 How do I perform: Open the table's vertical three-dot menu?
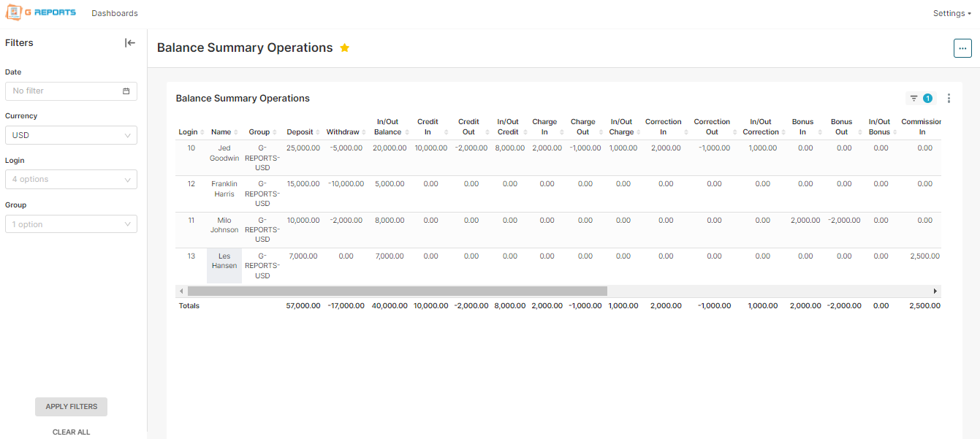click(949, 99)
